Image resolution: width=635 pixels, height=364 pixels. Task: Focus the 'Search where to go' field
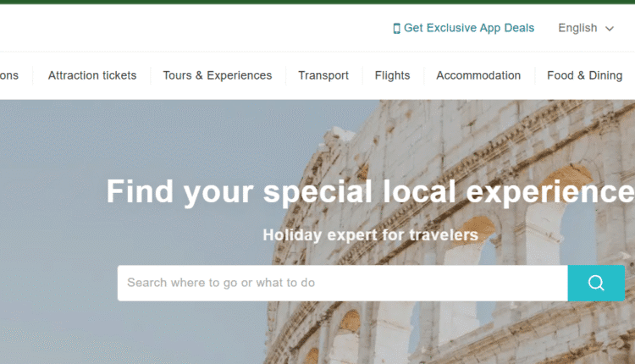coord(343,283)
